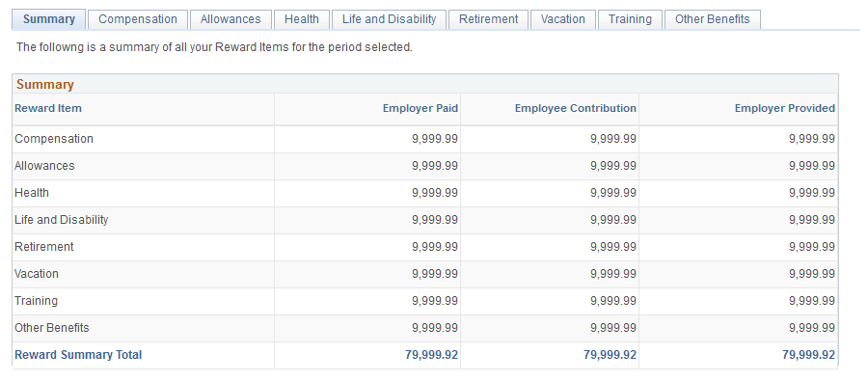
Task: Select the Allowances row label
Action: [x=44, y=166]
